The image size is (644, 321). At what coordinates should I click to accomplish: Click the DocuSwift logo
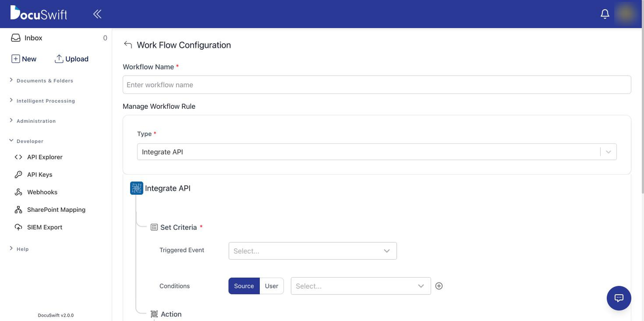(38, 13)
